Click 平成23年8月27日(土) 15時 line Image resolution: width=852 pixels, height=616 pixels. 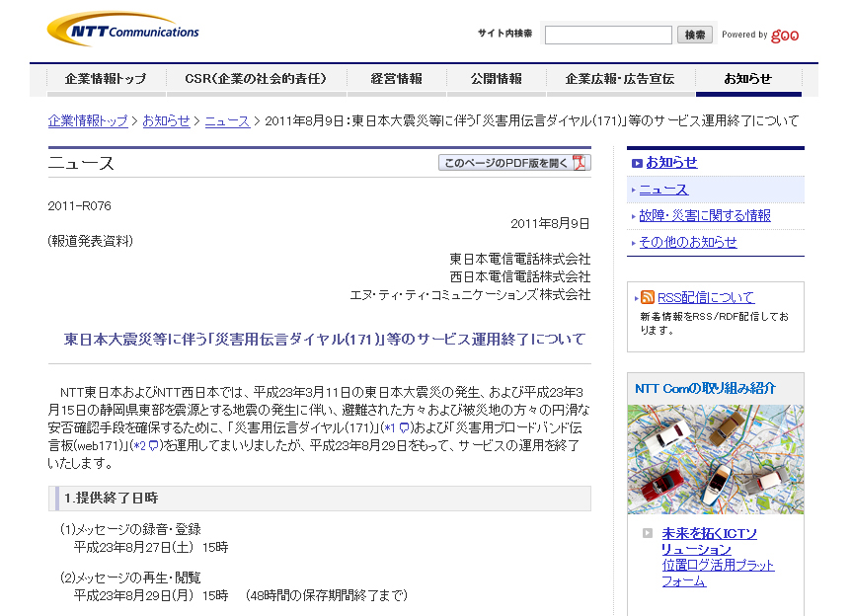pyautogui.click(x=151, y=547)
